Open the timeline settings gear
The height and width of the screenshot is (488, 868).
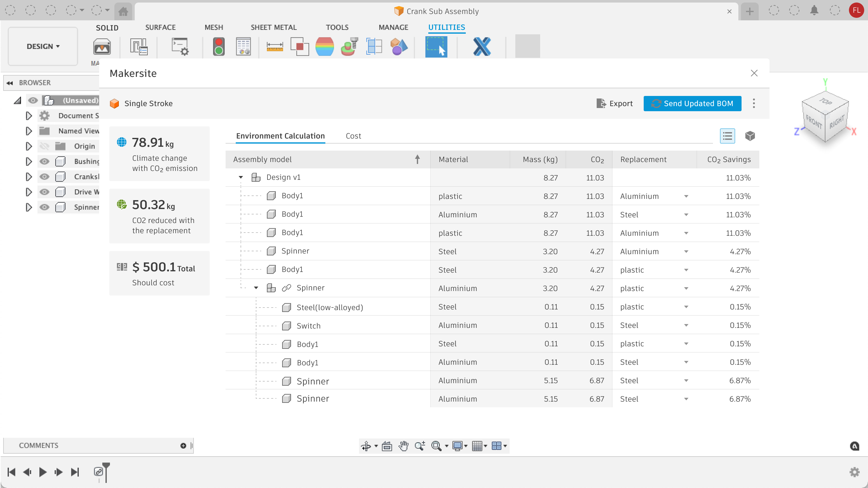(855, 472)
